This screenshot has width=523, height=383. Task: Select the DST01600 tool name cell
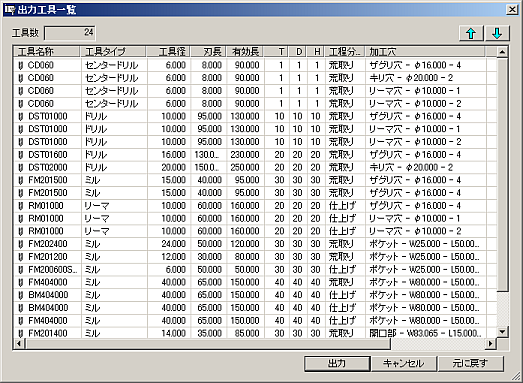click(48, 155)
